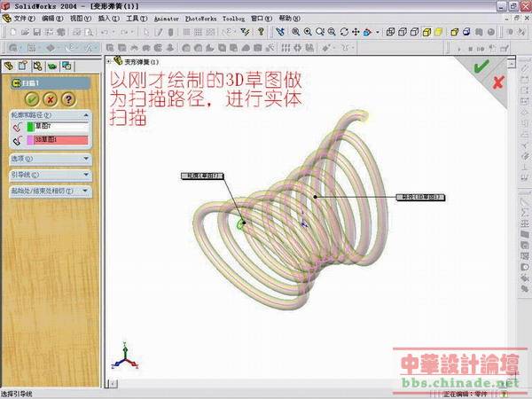Open the 文件 (File) menu
The width and height of the screenshot is (532, 399).
24,19
